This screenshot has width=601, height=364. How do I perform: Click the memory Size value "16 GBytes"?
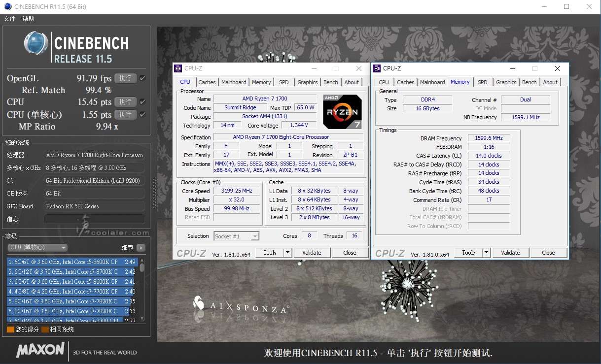click(x=427, y=108)
